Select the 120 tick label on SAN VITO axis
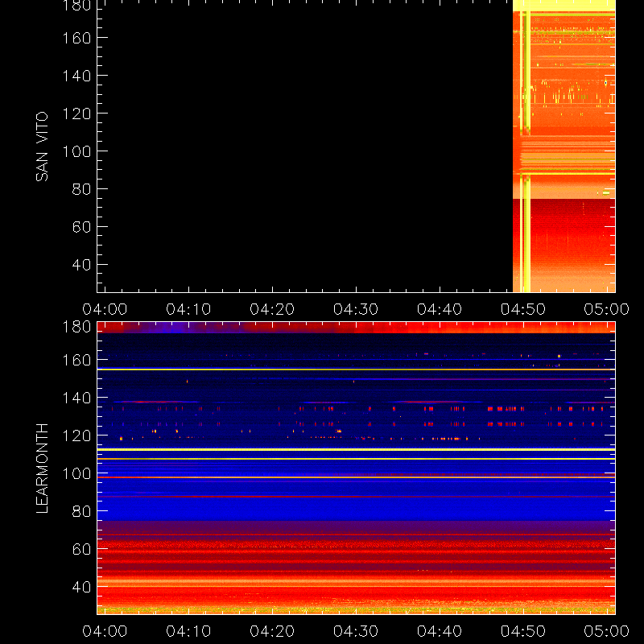Screen dimensions: 644x644 [76, 114]
